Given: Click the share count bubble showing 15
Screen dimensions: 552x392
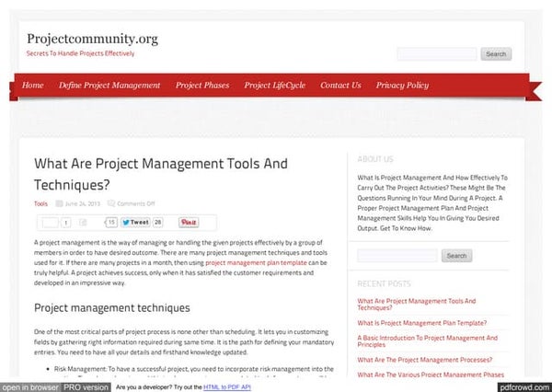Looking at the screenshot, I should pos(111,223).
